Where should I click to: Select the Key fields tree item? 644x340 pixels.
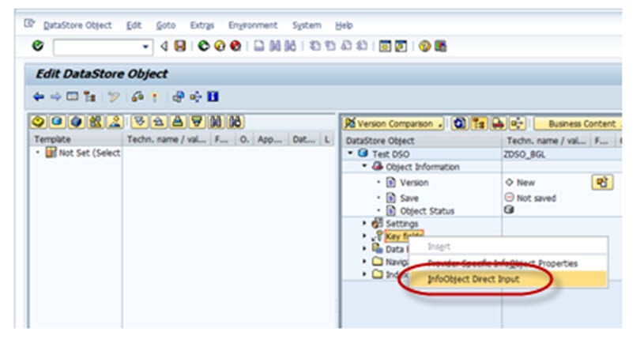pyautogui.click(x=404, y=236)
